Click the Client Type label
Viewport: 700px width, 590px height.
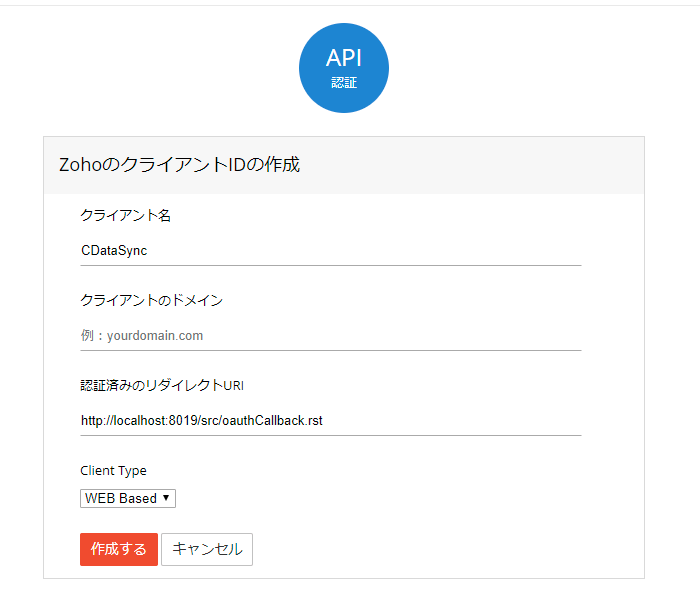pyautogui.click(x=113, y=470)
